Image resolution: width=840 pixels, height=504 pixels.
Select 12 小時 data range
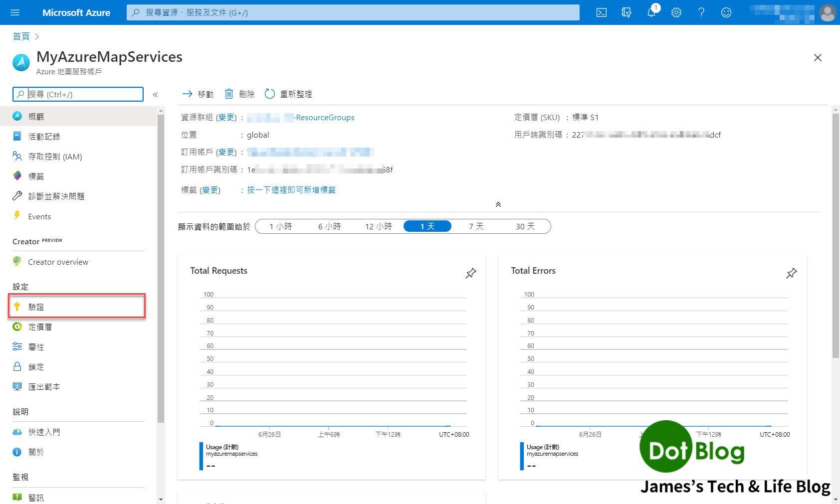pos(378,226)
